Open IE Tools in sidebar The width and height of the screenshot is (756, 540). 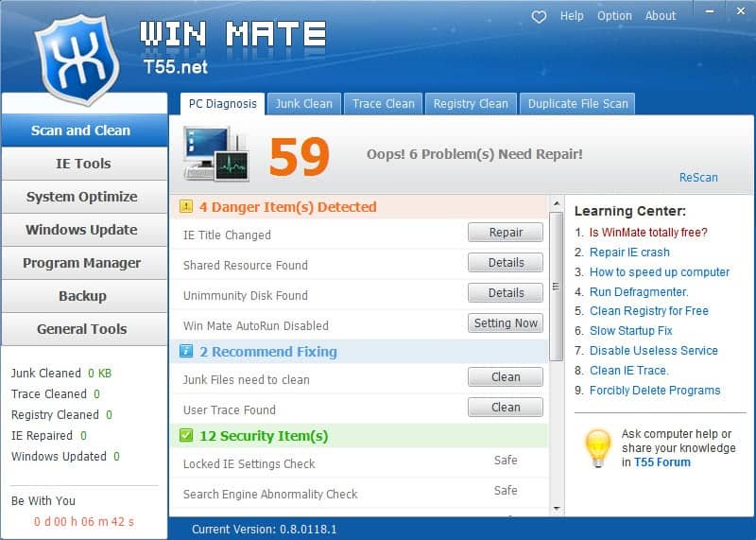click(84, 164)
